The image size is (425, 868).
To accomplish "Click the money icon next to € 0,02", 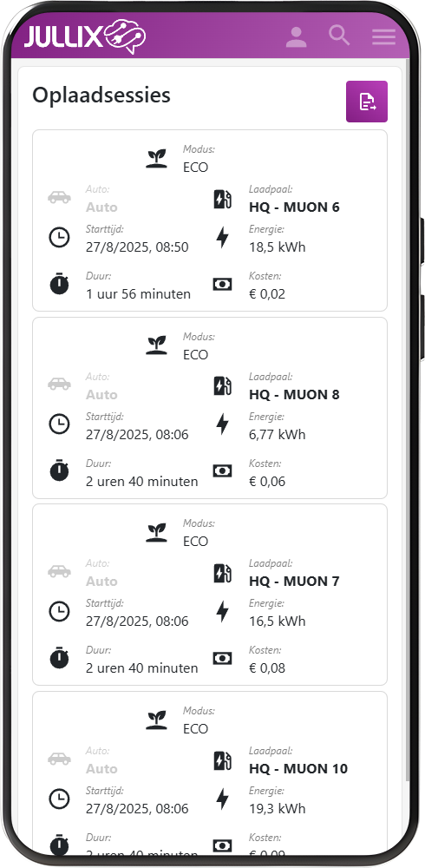I will pos(222,285).
